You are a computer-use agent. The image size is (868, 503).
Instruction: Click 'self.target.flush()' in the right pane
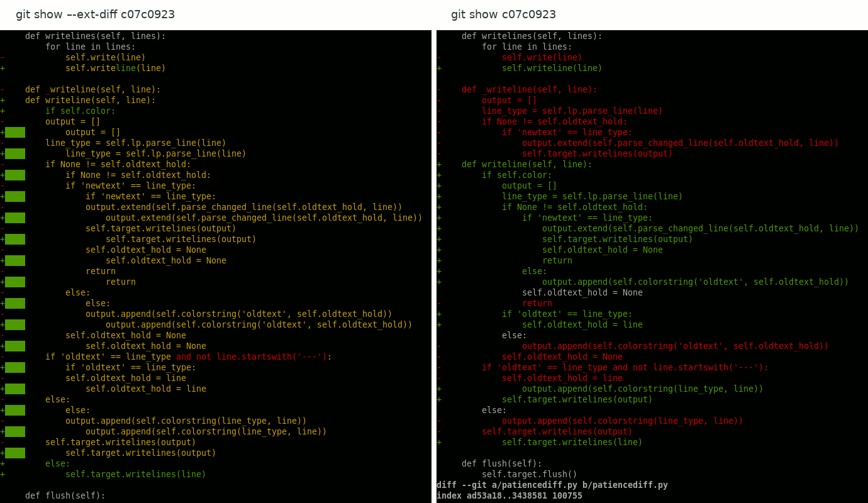point(529,474)
